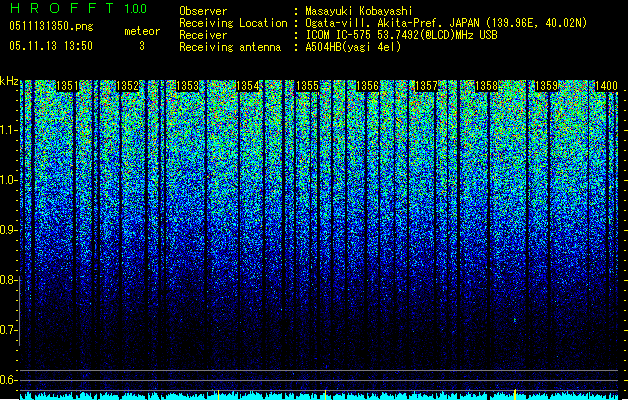Click the kHz axis unit label
The height and width of the screenshot is (400, 629).
click(x=9, y=81)
